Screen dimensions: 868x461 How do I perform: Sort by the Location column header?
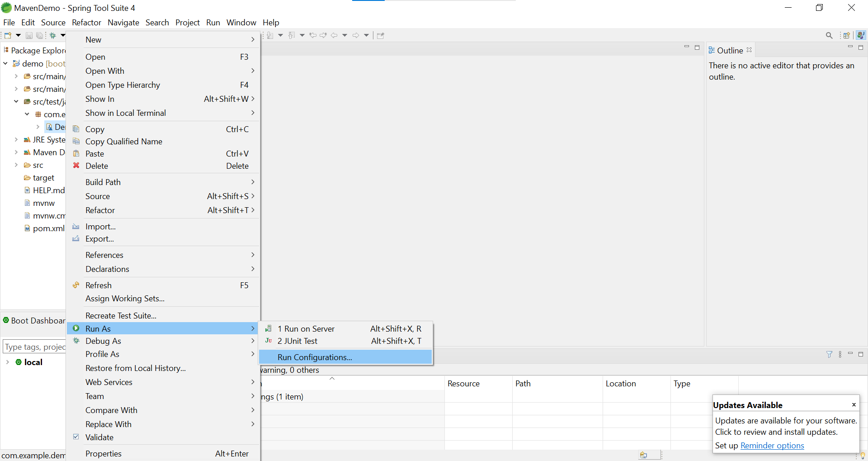[x=637, y=384]
